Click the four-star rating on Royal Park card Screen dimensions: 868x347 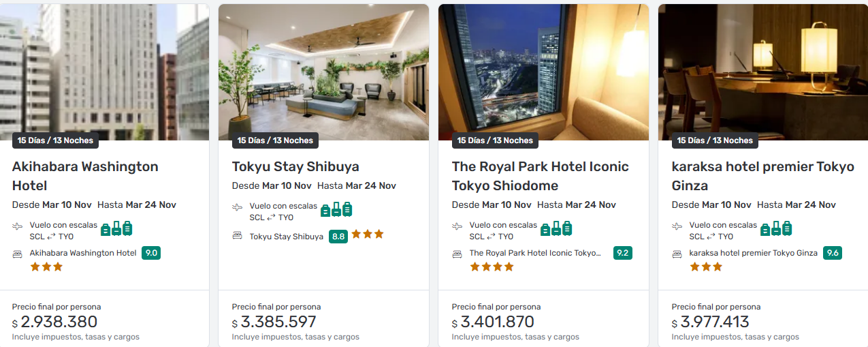492,267
